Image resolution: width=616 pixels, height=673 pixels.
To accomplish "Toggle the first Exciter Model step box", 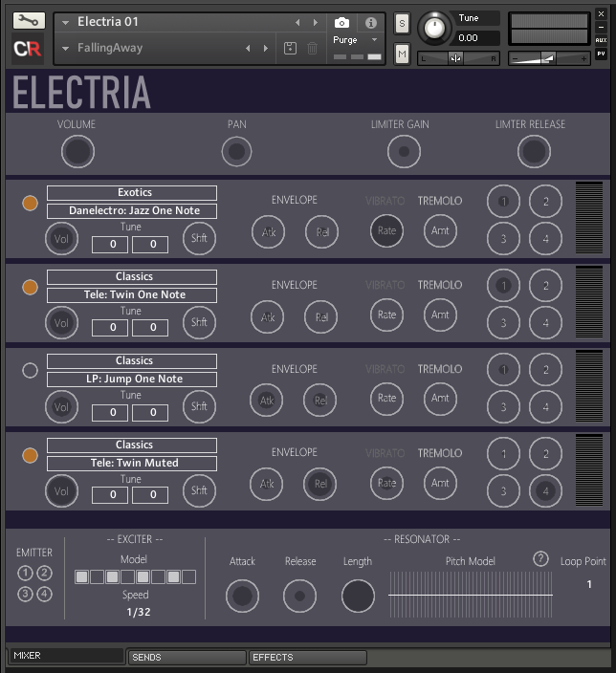I will pyautogui.click(x=81, y=576).
